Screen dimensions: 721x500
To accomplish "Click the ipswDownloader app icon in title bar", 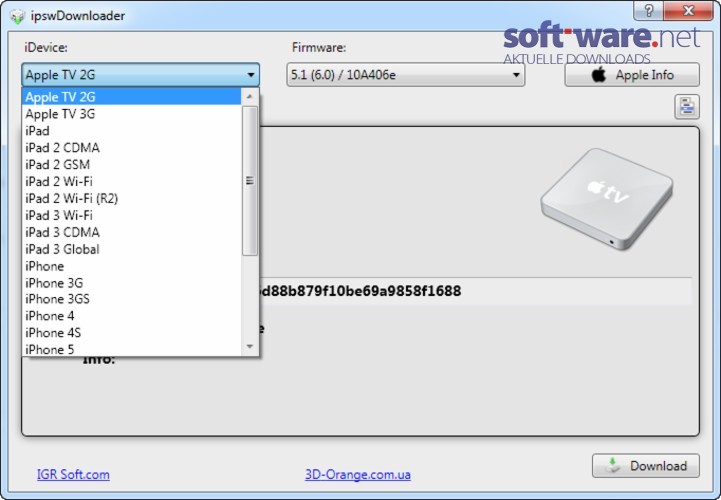I will 17,16.
